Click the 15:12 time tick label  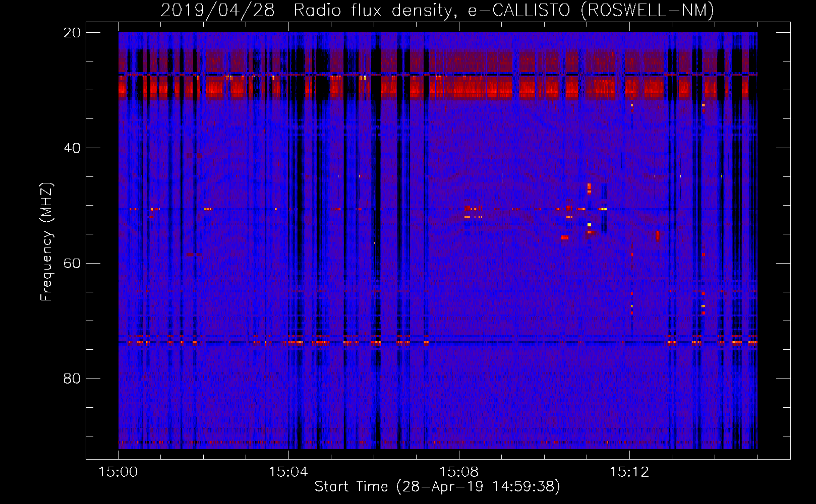pos(629,472)
